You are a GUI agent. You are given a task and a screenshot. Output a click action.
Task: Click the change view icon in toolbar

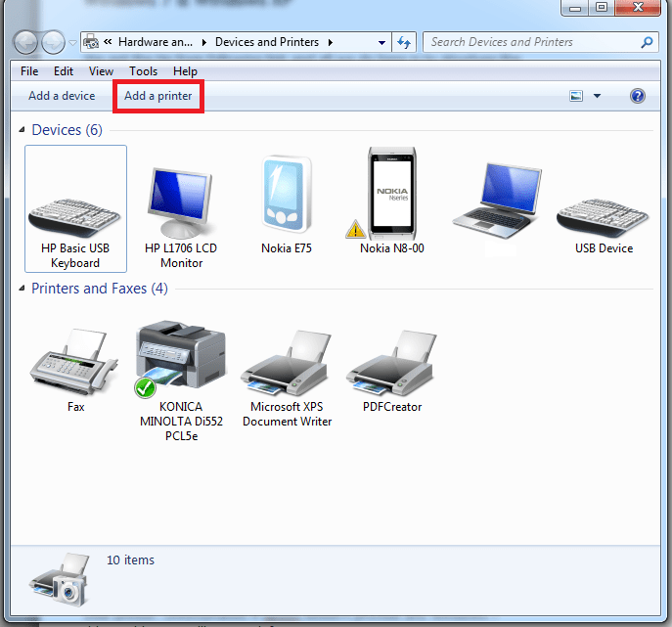576,96
